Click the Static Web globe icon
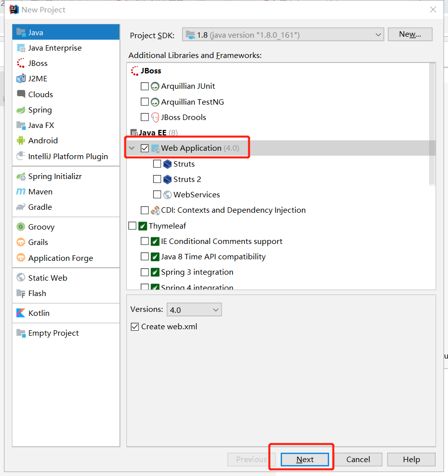Viewport: 448px width, 476px height. click(21, 278)
